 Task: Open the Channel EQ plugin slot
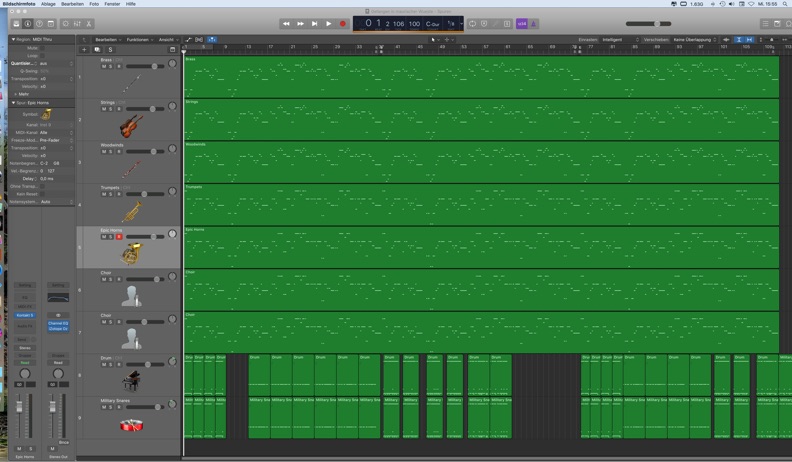coord(58,323)
